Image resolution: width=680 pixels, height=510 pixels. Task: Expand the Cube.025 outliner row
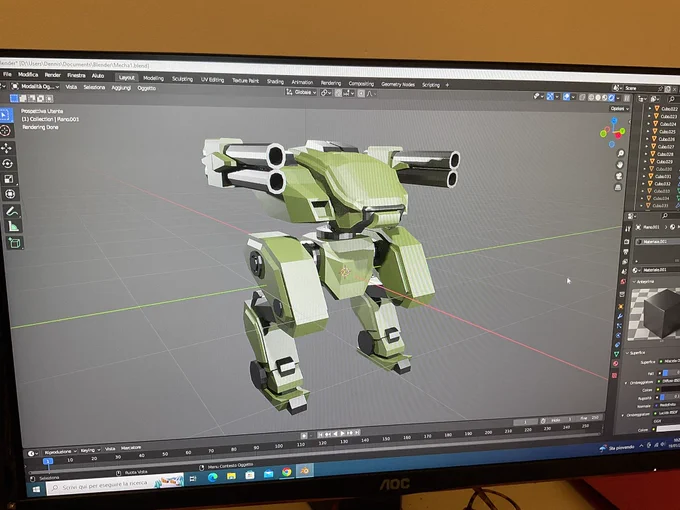(x=648, y=131)
